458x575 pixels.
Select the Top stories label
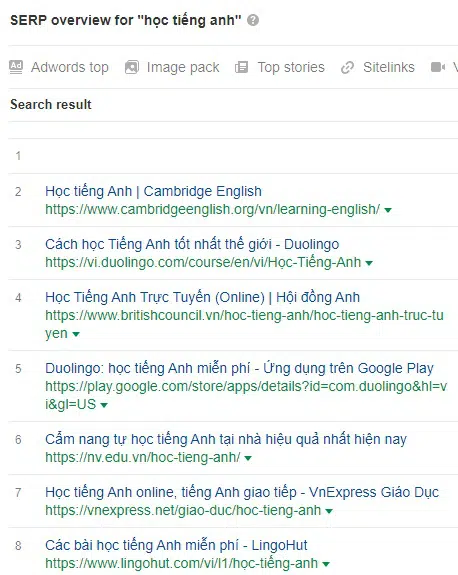[291, 67]
